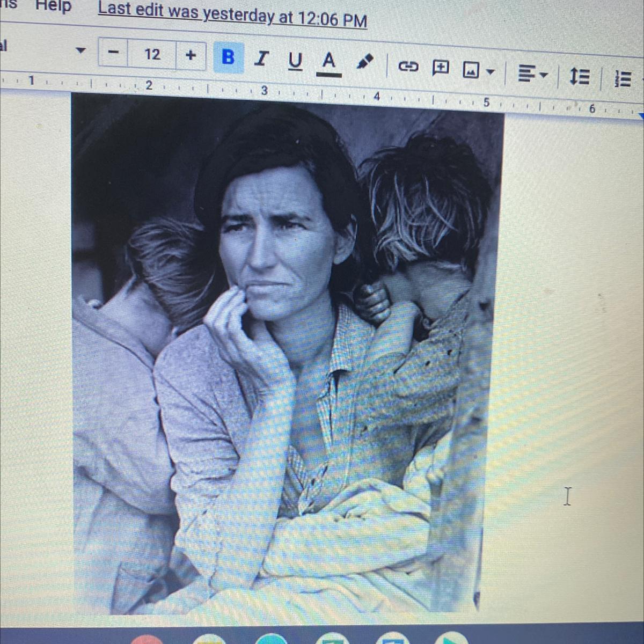Toggle Underline formatting
The image size is (644, 644).
pos(295,61)
